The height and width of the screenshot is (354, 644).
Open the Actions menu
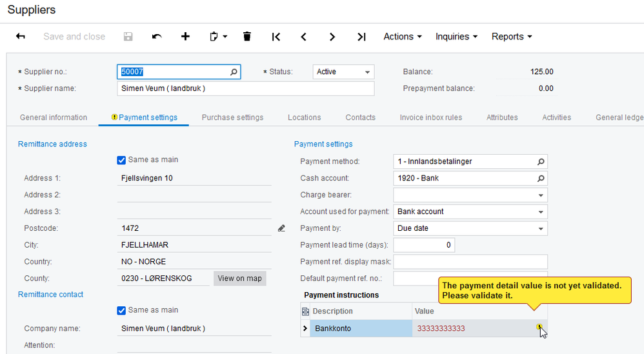pyautogui.click(x=403, y=37)
